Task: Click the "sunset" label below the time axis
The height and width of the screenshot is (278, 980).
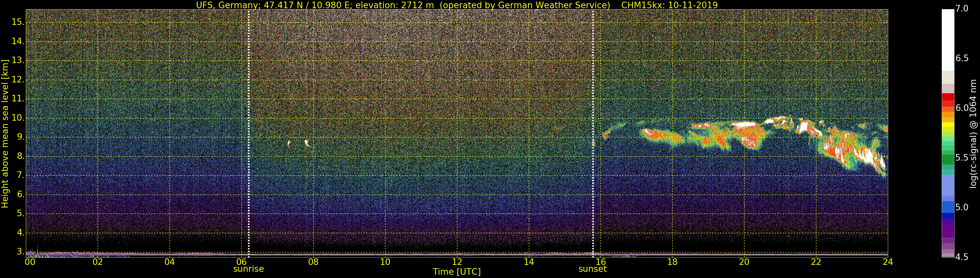Action: click(x=592, y=269)
